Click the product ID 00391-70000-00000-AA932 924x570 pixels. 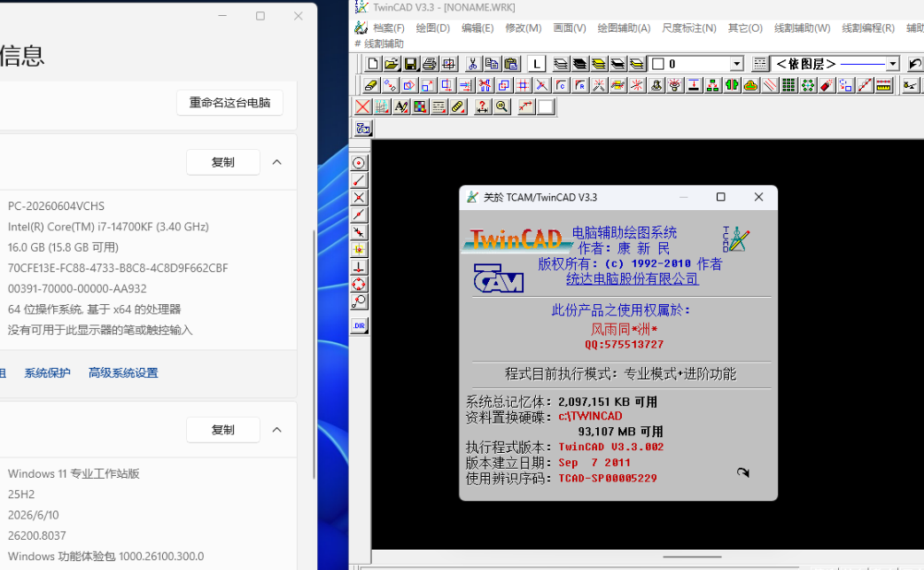tap(77, 288)
